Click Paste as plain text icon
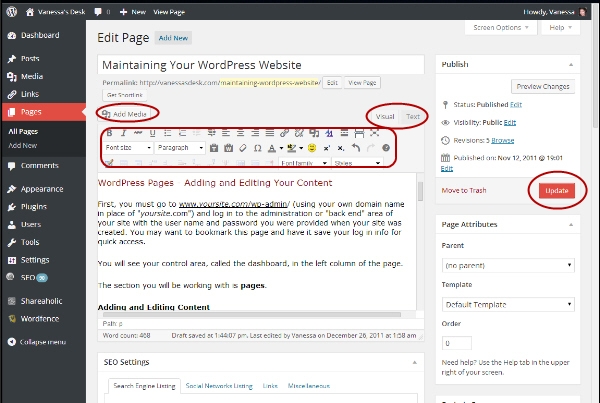The height and width of the screenshot is (403, 600). tap(214, 148)
